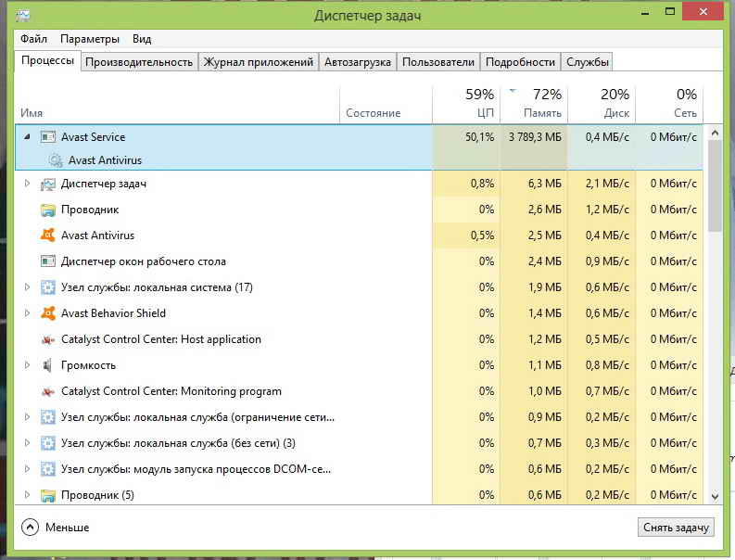Expand Узел службы: локальная служба (без сети)
This screenshot has height=560, width=735.
coord(27,443)
